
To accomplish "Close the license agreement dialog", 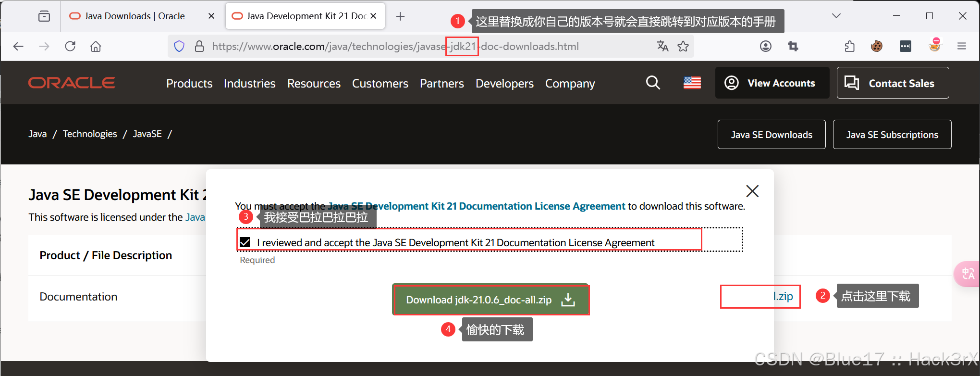I will tap(752, 191).
